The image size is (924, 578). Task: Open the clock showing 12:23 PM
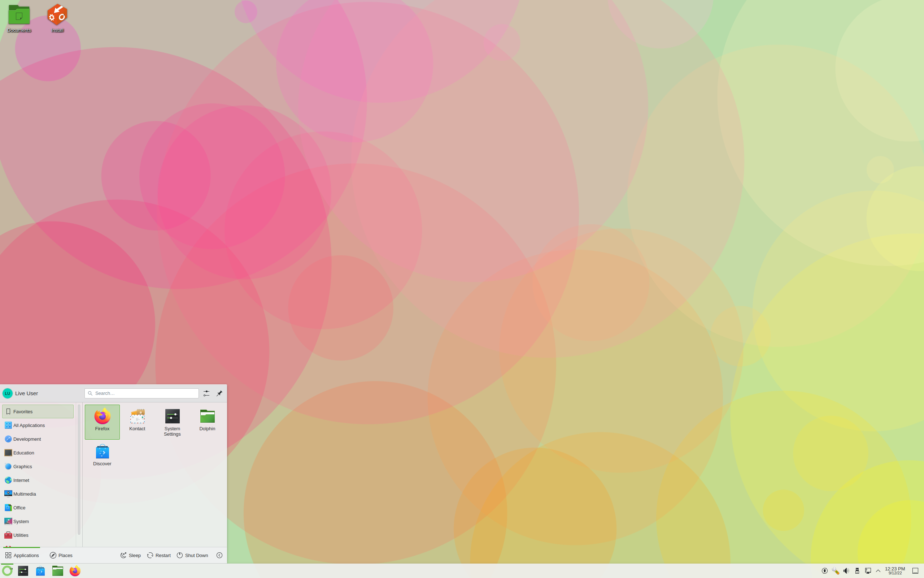(x=895, y=571)
